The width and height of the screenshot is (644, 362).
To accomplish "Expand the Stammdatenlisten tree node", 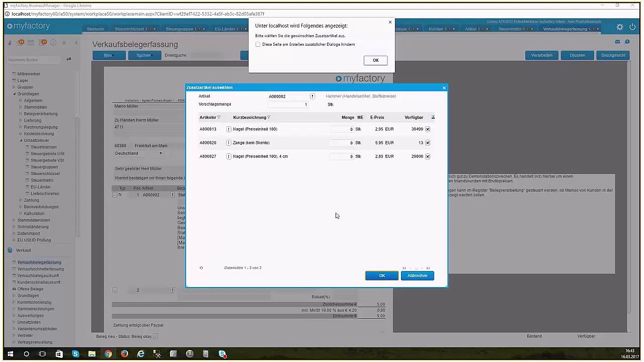I will click(x=14, y=220).
